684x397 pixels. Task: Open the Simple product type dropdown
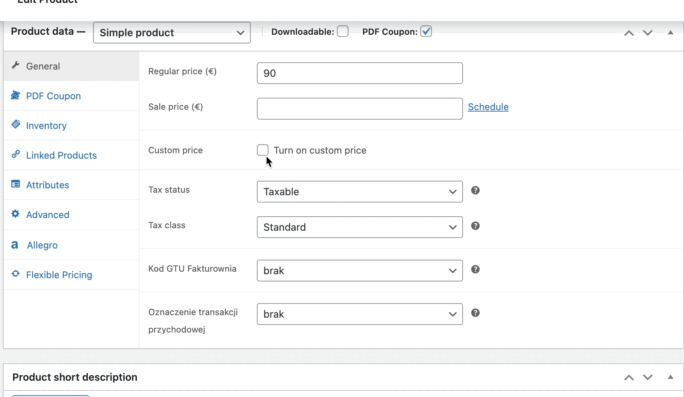tap(172, 33)
